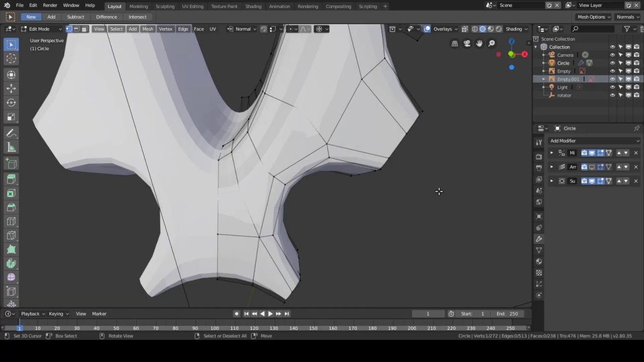Click the Intersect selection mode button
This screenshot has height=362, width=644.
[137, 17]
